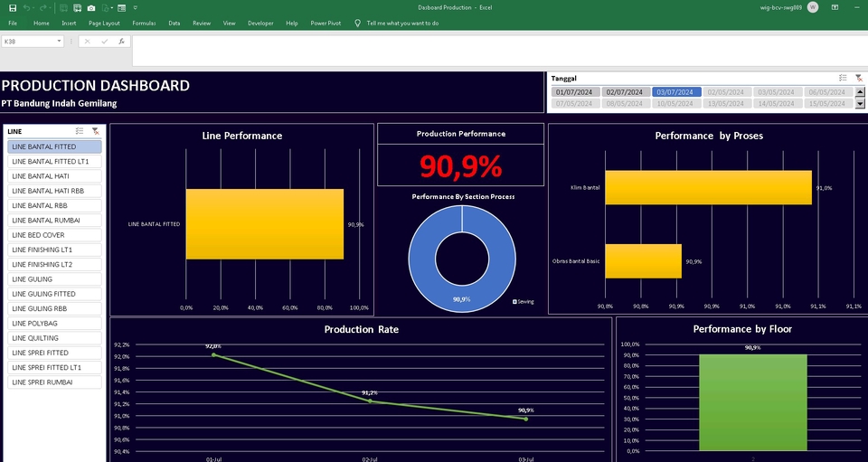This screenshot has height=462, width=868.
Task: Click the Camera tool icon
Action: pyautogui.click(x=91, y=8)
